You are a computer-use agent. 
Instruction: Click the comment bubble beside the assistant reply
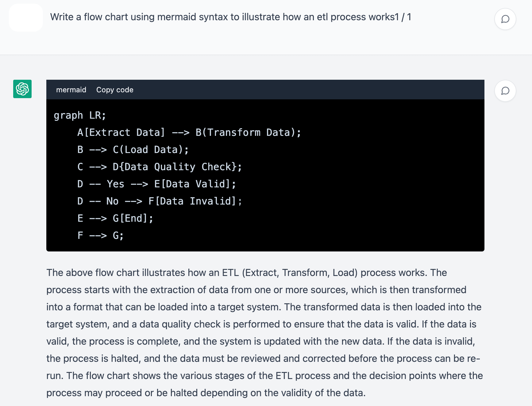(x=505, y=91)
